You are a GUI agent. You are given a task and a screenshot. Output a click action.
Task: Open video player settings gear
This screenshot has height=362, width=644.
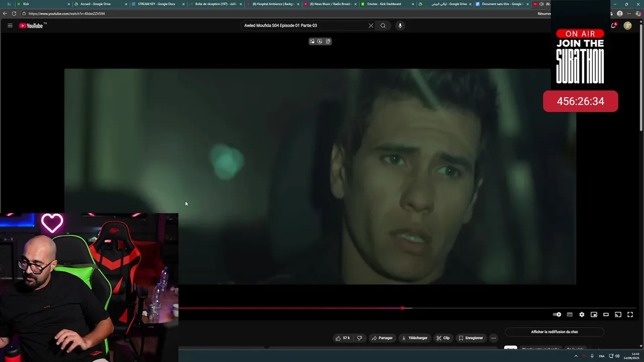pyautogui.click(x=582, y=315)
